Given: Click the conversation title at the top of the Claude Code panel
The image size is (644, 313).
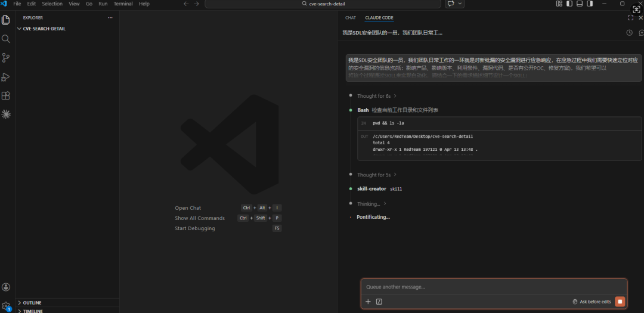Looking at the screenshot, I should point(392,32).
